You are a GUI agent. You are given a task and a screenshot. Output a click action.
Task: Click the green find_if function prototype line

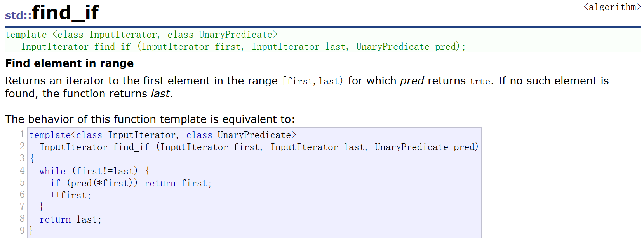point(243,47)
